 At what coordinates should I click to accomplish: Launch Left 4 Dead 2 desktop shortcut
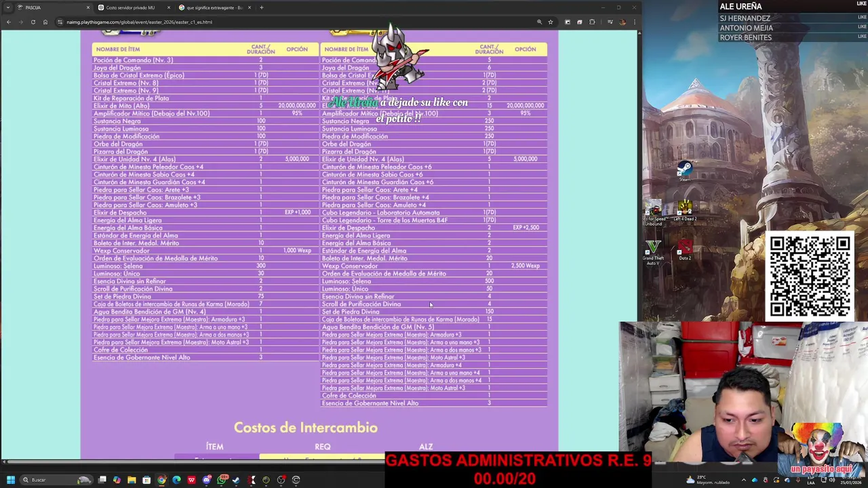point(684,210)
